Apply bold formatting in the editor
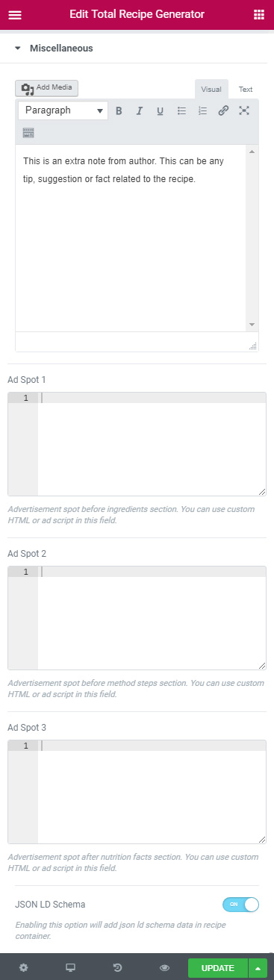 click(119, 110)
